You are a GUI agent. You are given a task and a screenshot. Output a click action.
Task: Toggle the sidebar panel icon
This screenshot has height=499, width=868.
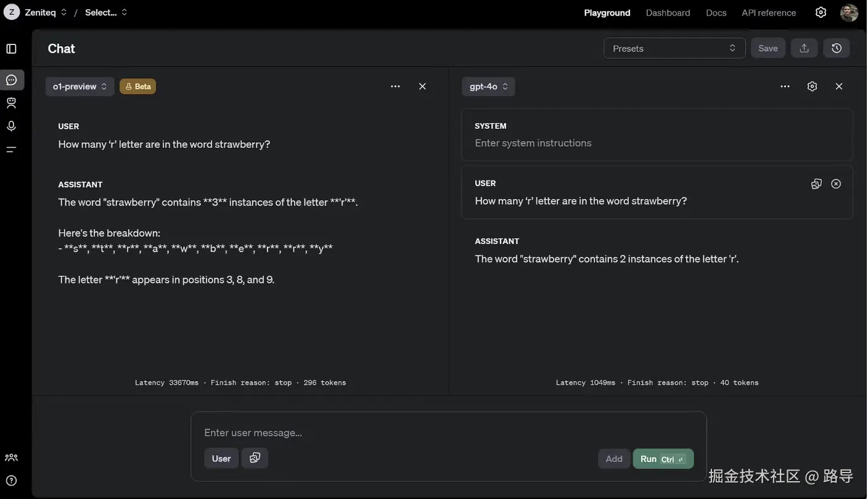pos(11,49)
